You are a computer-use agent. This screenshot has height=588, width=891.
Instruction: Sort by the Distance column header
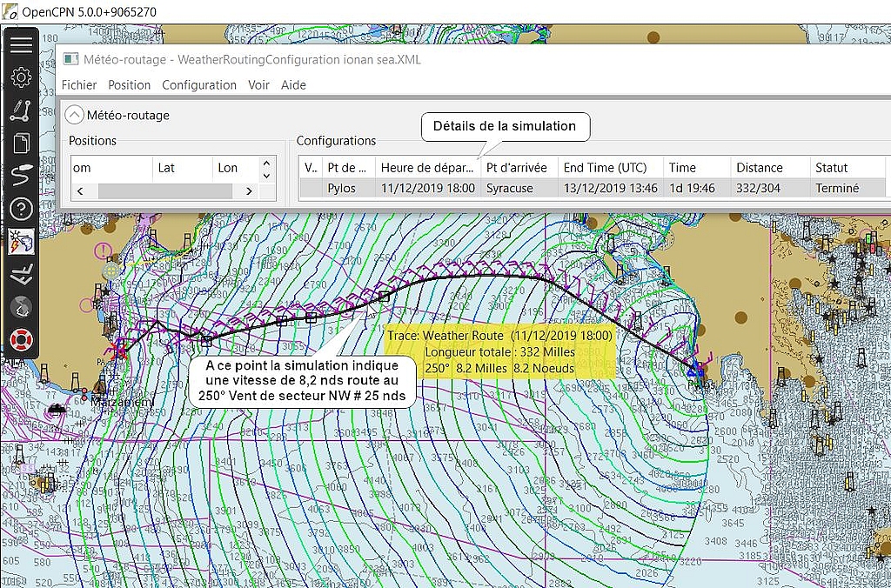759,168
